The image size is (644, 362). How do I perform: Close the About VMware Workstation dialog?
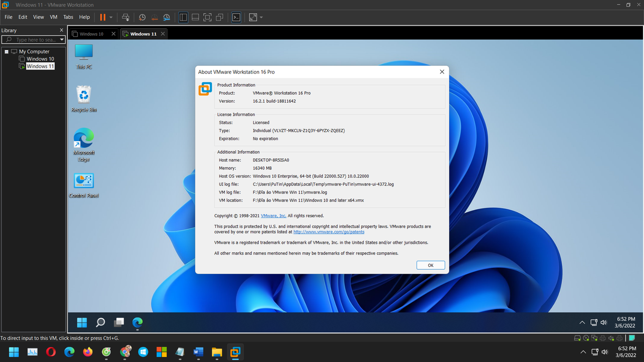442,72
